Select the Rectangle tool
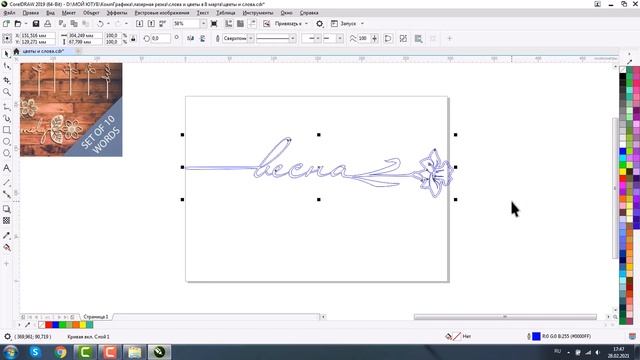640x360 pixels. [x=7, y=130]
